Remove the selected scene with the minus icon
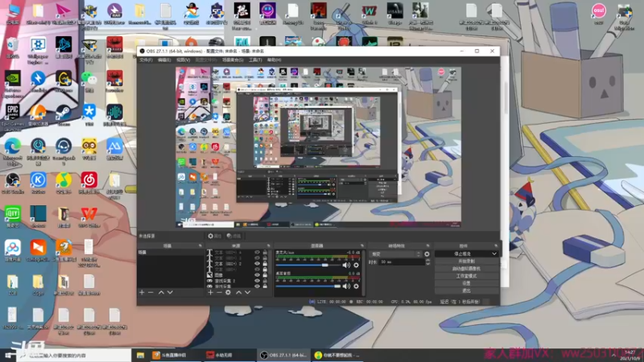Screen dimensions: 644x362 (151, 292)
